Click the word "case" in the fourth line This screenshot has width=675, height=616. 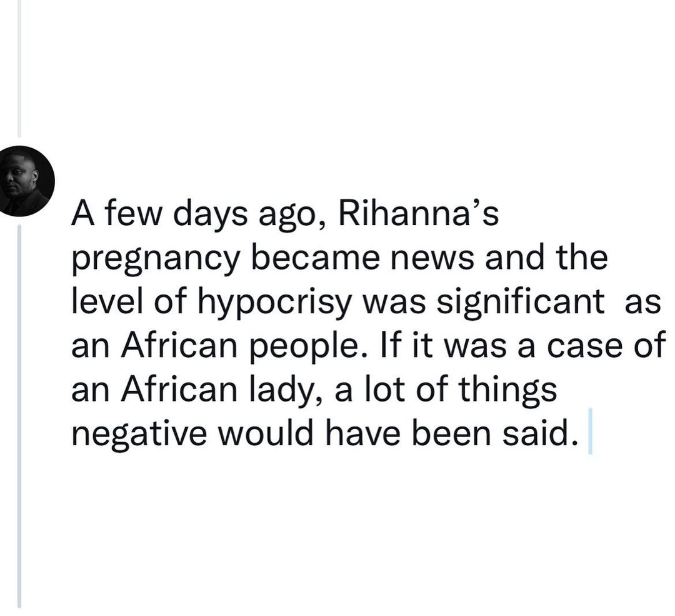click(582, 347)
